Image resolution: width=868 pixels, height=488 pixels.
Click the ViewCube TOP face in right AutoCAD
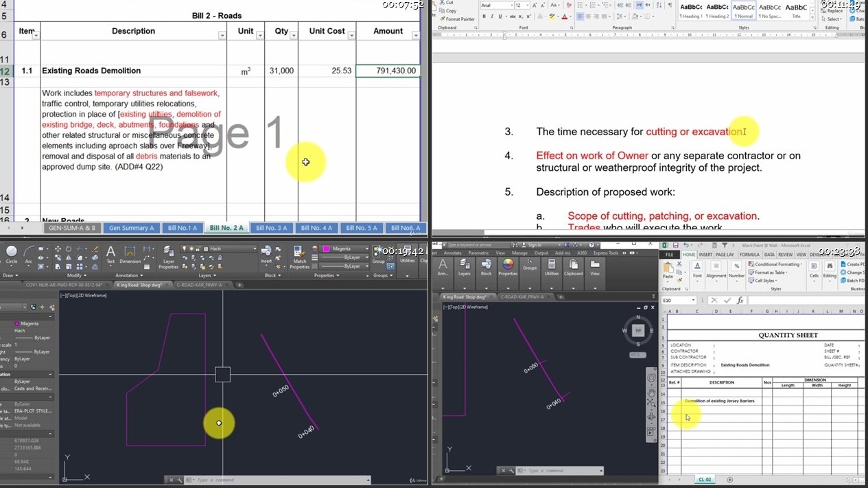tap(638, 330)
